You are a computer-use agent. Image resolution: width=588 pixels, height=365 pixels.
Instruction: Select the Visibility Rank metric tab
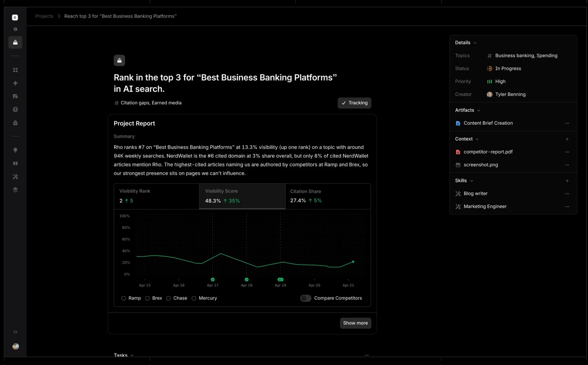[157, 196]
